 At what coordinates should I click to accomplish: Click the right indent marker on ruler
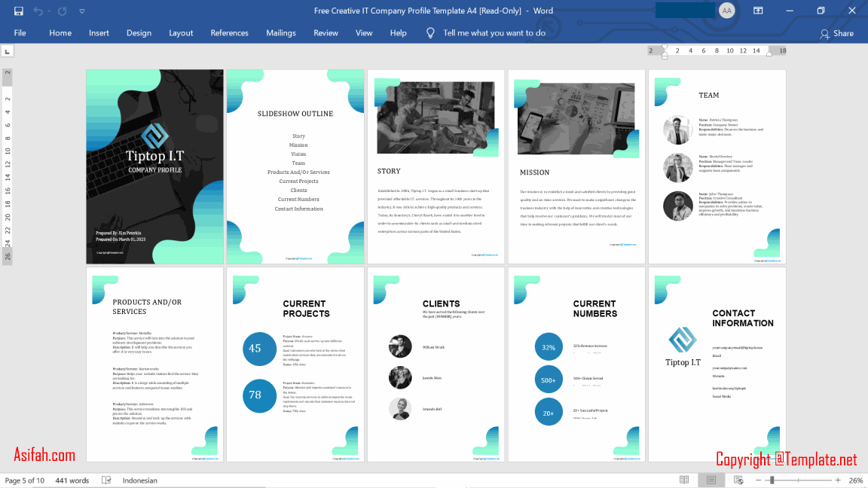[x=769, y=53]
